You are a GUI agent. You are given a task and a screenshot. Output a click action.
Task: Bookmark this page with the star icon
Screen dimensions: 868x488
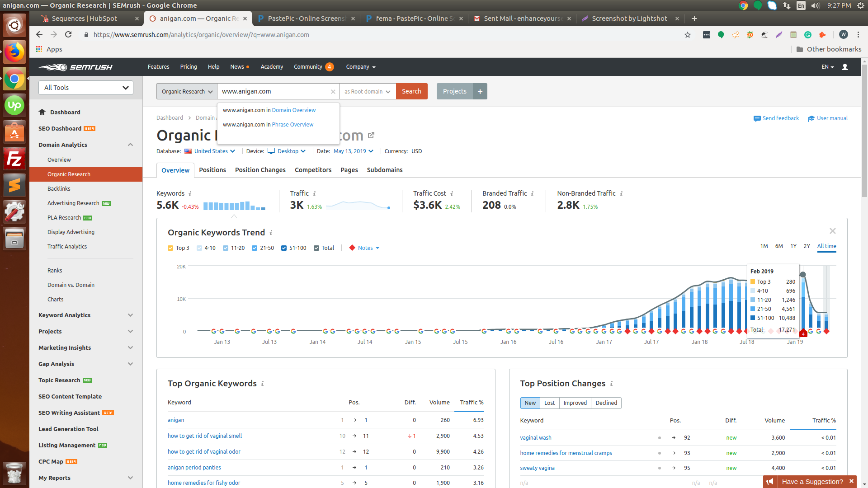[688, 35]
